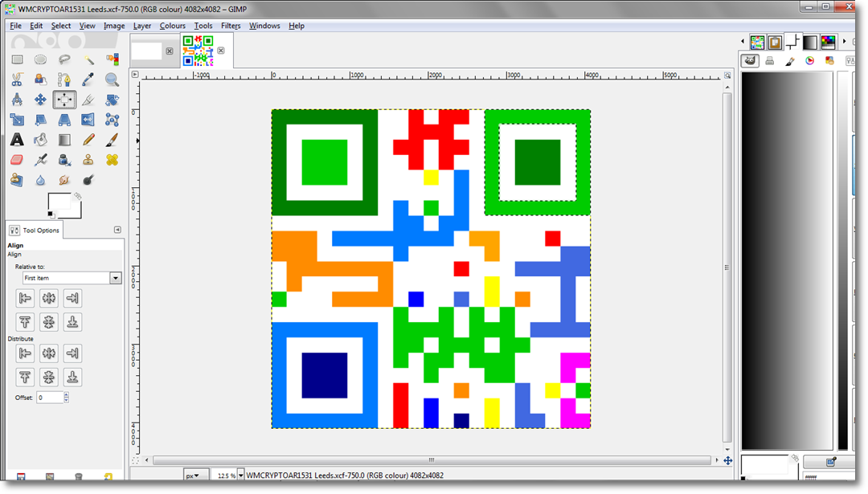Open the zoom percentage dropdown arrow
Screen dimensions: 868x494
point(240,476)
